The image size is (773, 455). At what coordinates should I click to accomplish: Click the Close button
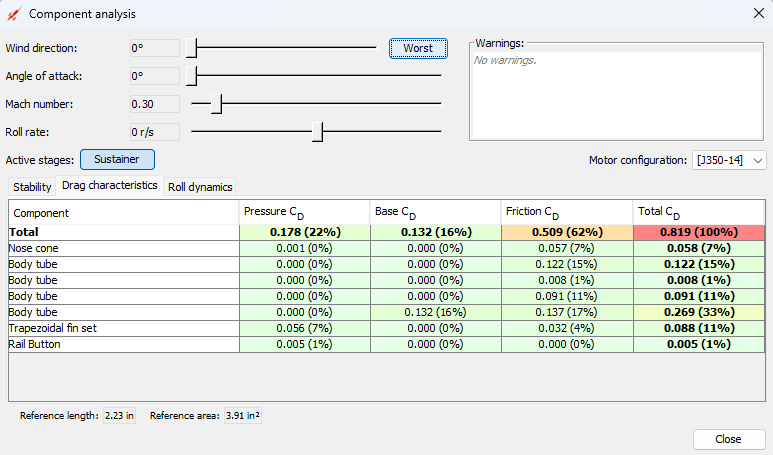(x=729, y=439)
